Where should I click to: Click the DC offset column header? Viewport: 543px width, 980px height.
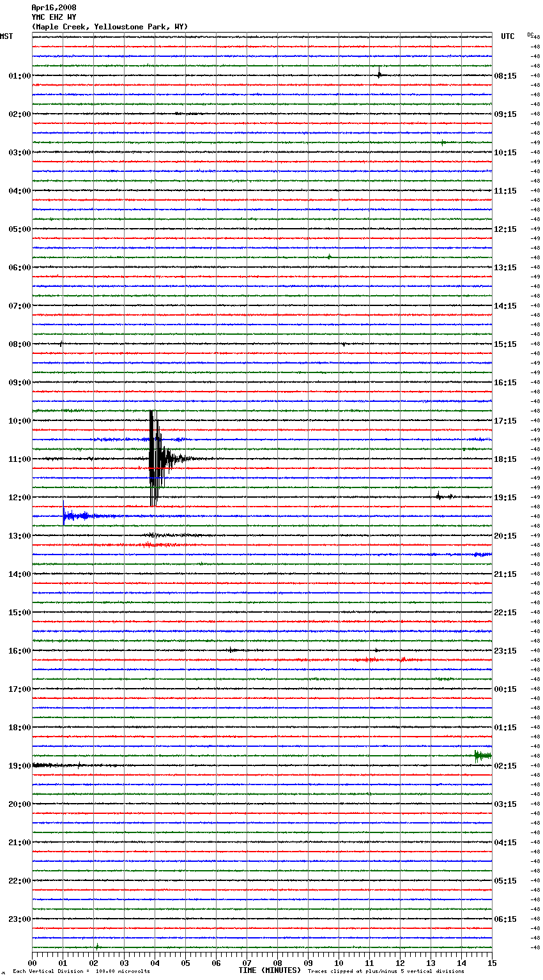point(530,34)
